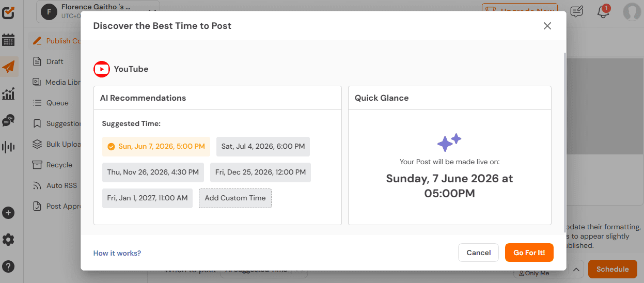The image size is (644, 283).
Task: Click the Draft document icon in sidebar
Action: (37, 61)
